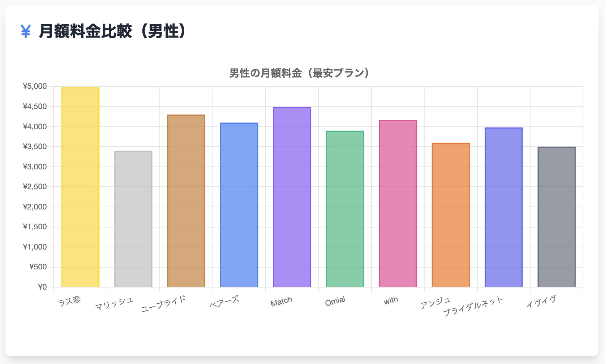Click the dark gray イヴイヴ bar

click(557, 217)
